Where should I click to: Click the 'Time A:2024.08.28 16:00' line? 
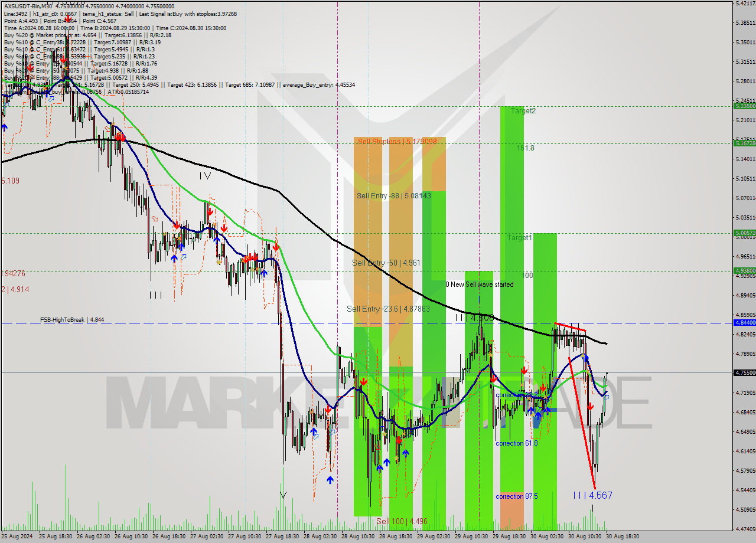pyautogui.click(x=40, y=28)
